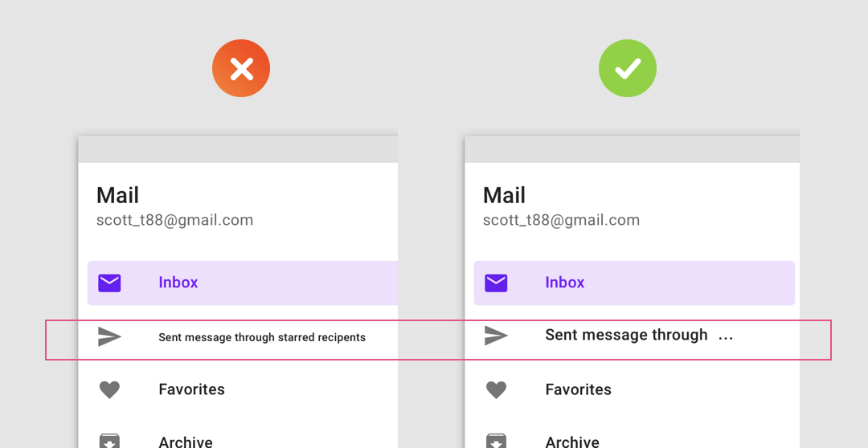Click the archive box icon in right drawer

pos(496,440)
